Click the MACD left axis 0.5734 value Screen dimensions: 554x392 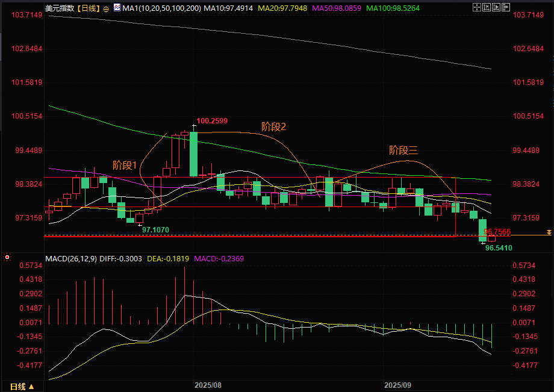tap(31, 266)
